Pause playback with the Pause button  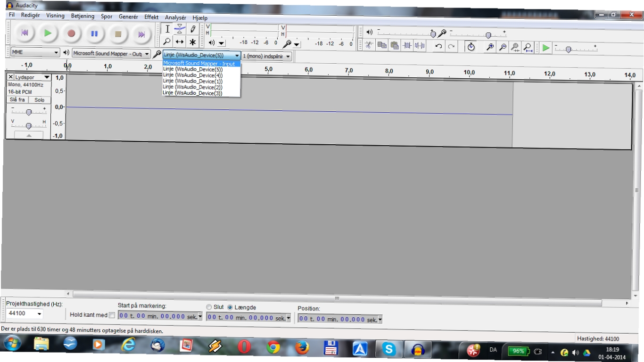coord(94,33)
